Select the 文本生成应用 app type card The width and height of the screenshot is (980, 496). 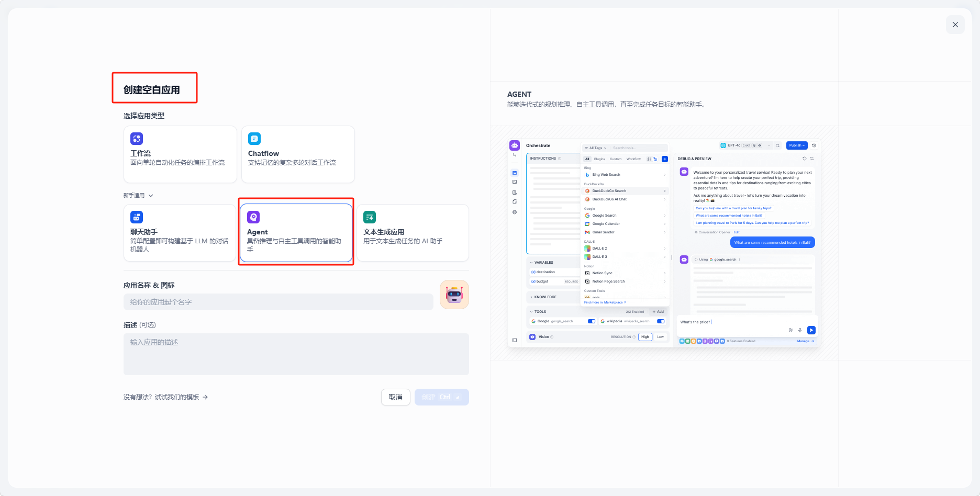(x=413, y=233)
